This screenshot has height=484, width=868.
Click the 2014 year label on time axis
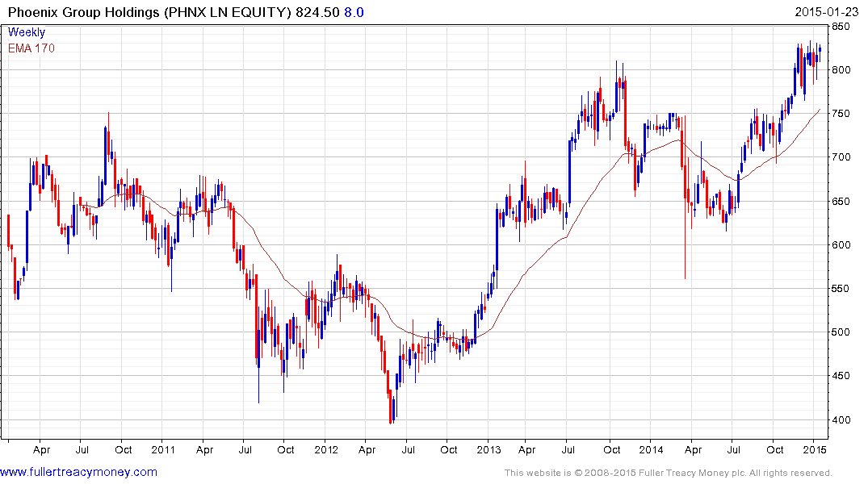pos(651,449)
